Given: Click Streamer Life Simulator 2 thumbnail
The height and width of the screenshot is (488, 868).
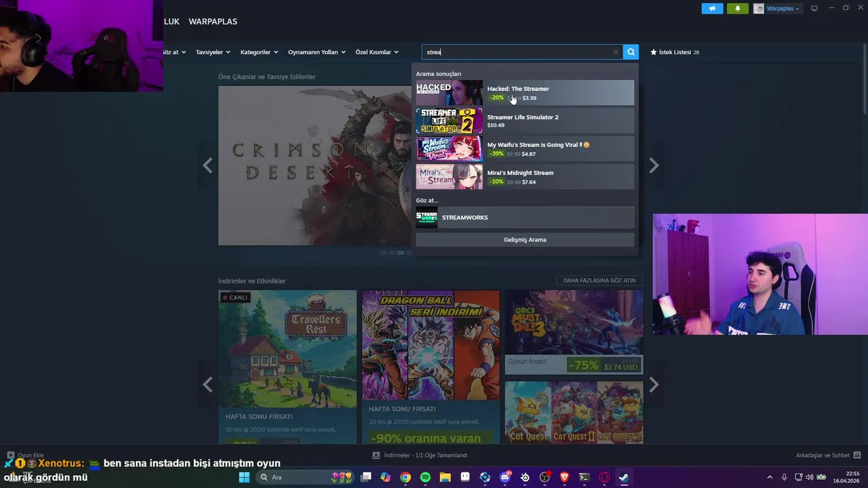Looking at the screenshot, I should pyautogui.click(x=449, y=121).
